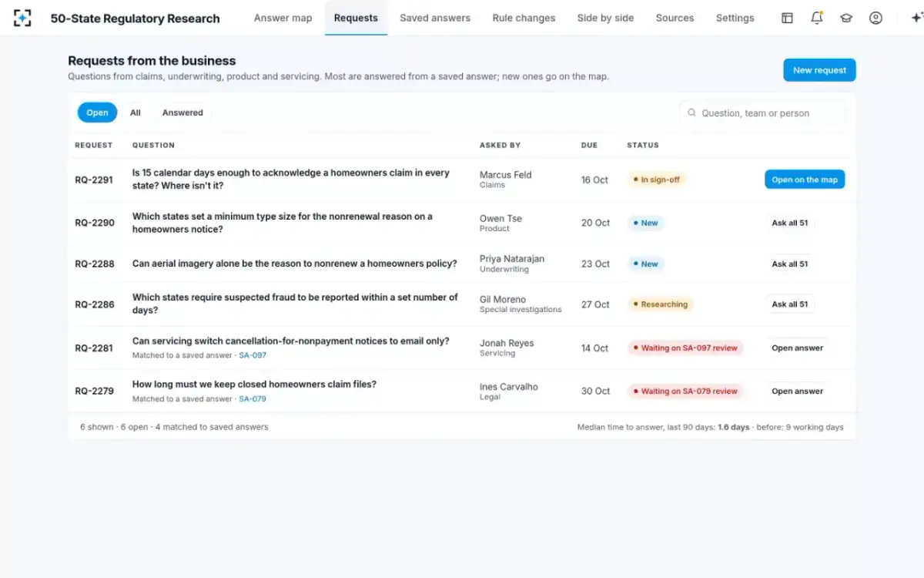The width and height of the screenshot is (924, 578).
Task: Click Ask all 51 for RQ-2288
Action: click(x=790, y=264)
